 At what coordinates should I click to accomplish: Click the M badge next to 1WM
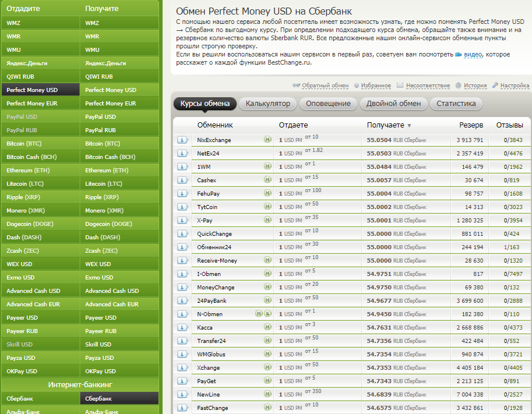(x=268, y=167)
